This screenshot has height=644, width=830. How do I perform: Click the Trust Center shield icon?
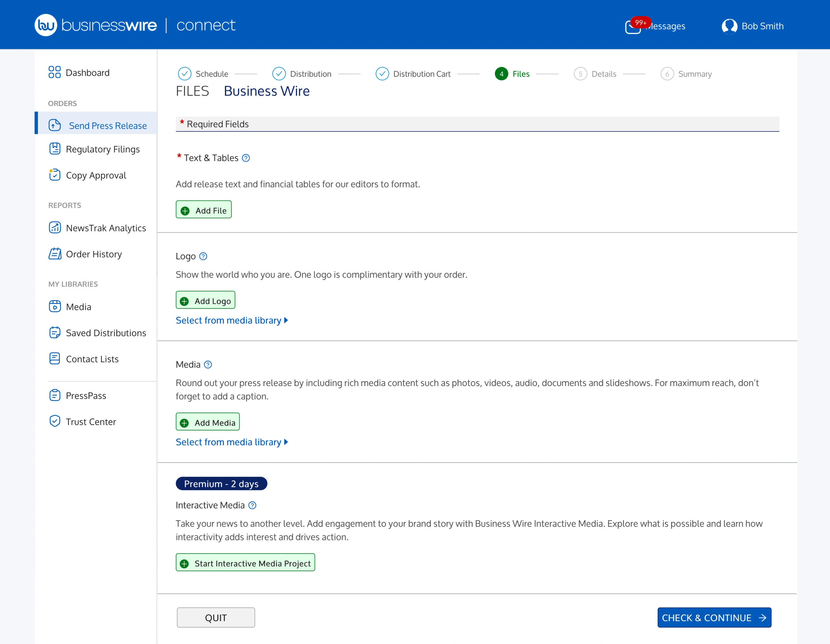click(x=55, y=421)
